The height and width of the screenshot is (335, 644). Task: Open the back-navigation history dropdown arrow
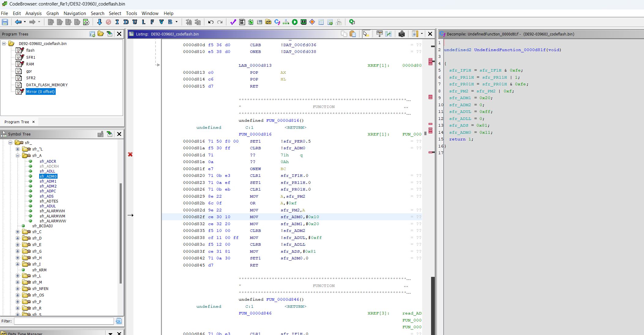click(x=25, y=22)
